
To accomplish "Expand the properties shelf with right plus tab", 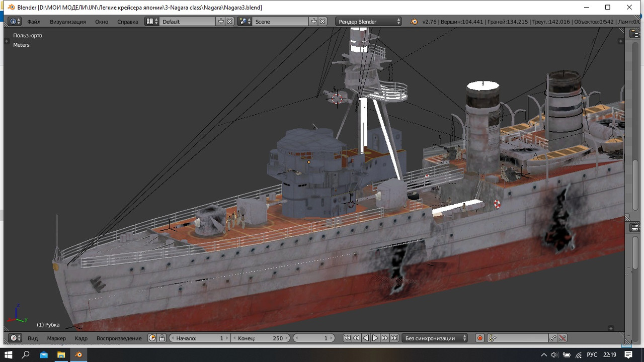I will coord(621,42).
